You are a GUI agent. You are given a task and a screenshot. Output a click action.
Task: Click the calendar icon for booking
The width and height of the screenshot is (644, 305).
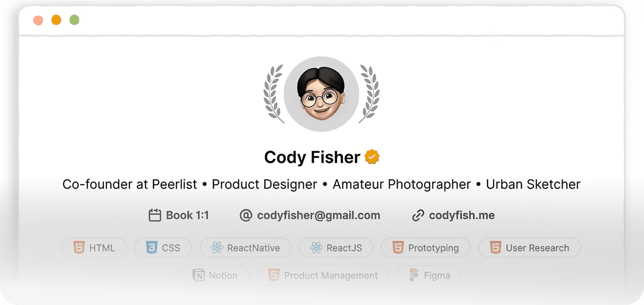[x=154, y=215]
